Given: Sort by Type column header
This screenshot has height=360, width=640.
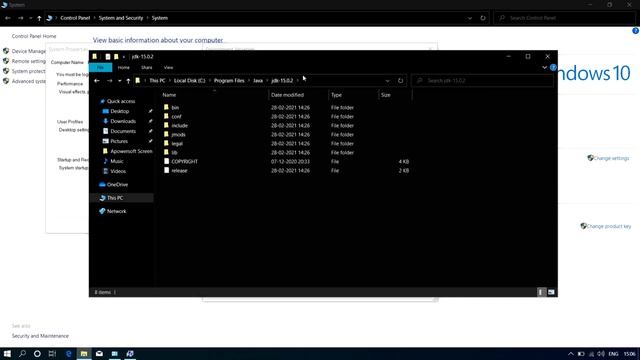Looking at the screenshot, I should pyautogui.click(x=336, y=95).
